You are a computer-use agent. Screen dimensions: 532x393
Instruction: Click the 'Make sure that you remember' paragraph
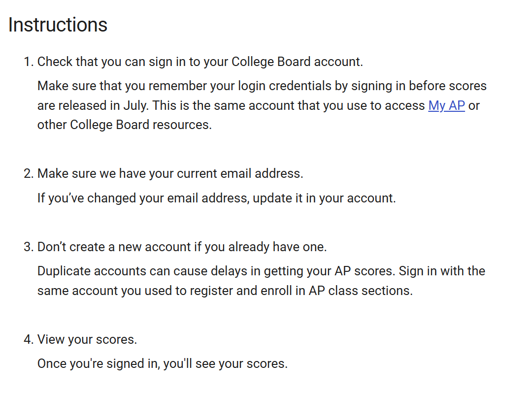[262, 105]
